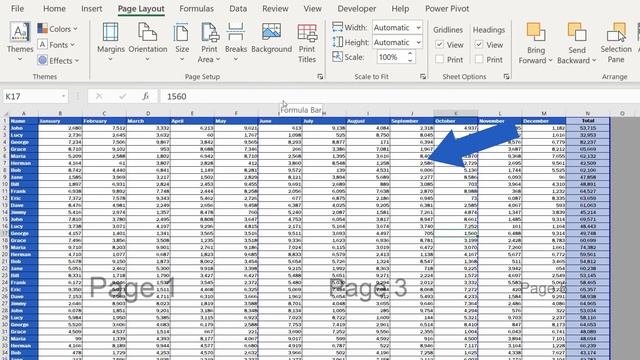The image size is (640, 360).
Task: Open the Margins menu
Action: click(x=111, y=42)
